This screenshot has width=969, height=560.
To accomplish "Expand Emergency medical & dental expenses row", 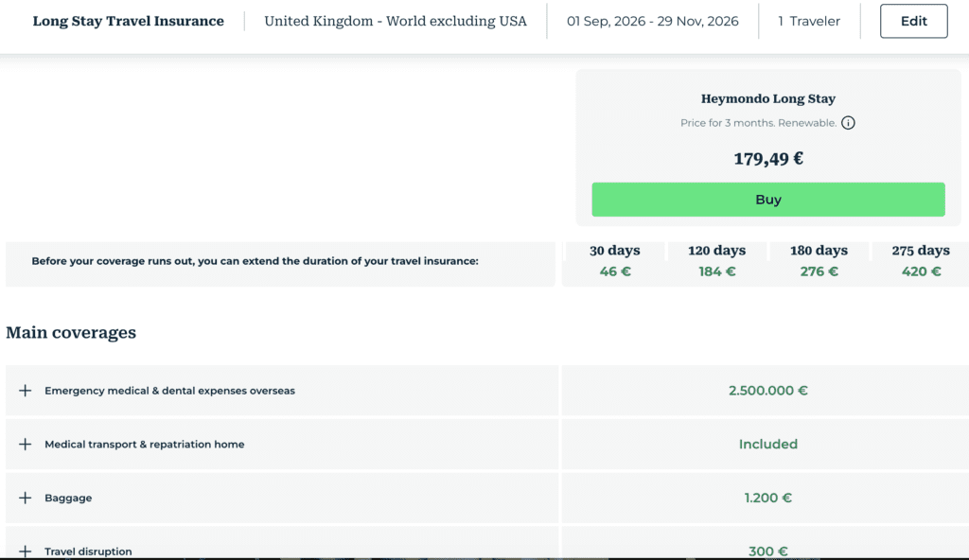I will tap(26, 391).
